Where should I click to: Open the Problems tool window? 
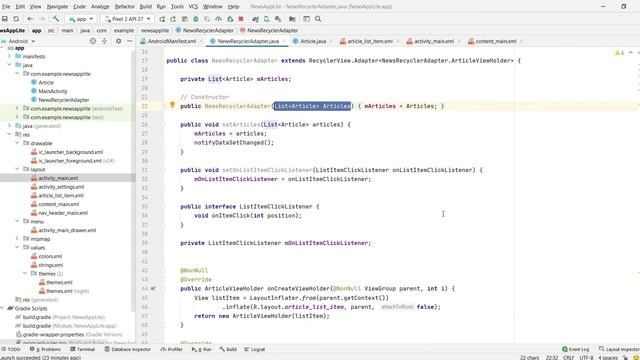tap(45, 349)
